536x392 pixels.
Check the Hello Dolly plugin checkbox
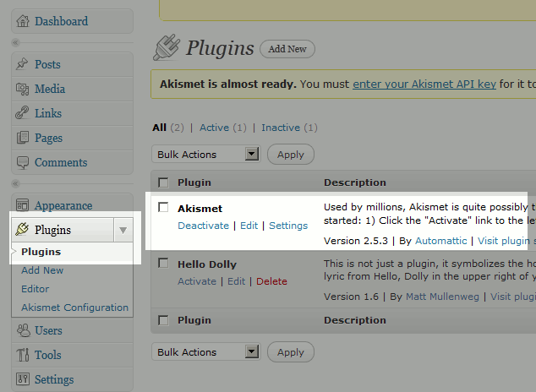[163, 264]
